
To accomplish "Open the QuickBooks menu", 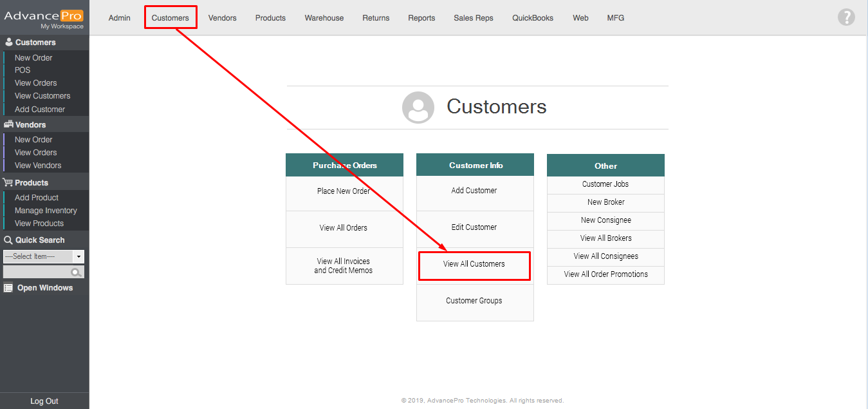I will [533, 18].
